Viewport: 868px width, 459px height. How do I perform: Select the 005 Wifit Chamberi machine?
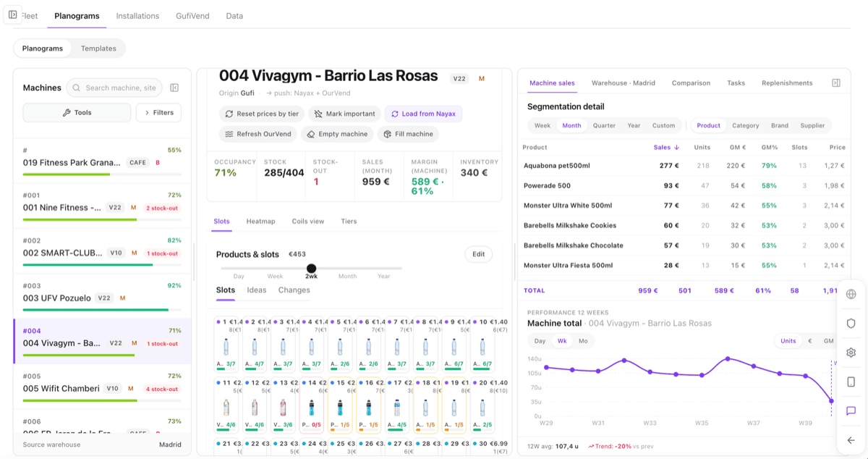pyautogui.click(x=102, y=388)
